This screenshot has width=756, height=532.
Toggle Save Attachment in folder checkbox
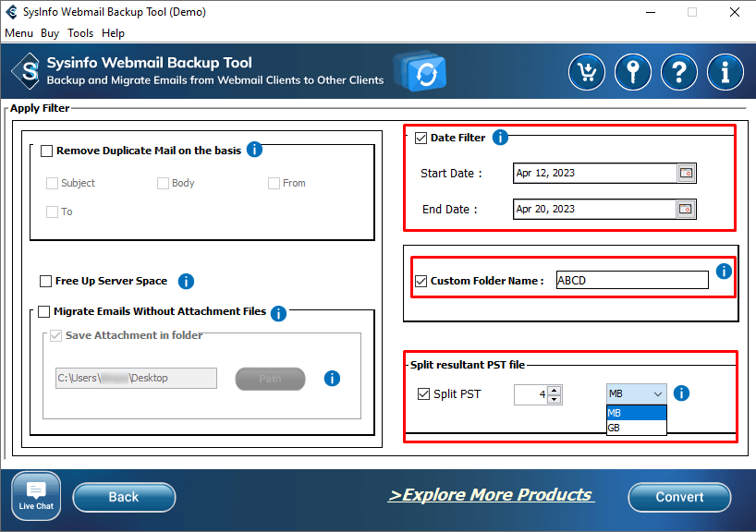coord(56,335)
